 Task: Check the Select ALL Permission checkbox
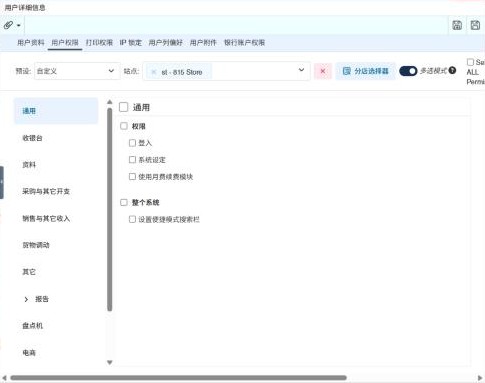(x=470, y=62)
